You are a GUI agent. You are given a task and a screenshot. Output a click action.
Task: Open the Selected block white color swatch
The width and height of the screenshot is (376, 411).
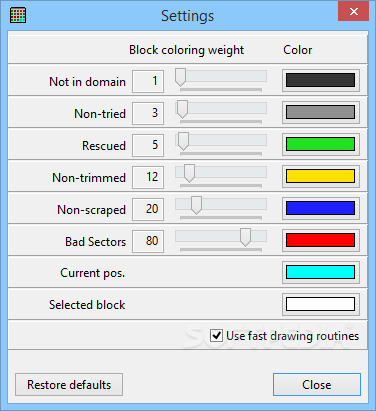(x=320, y=304)
